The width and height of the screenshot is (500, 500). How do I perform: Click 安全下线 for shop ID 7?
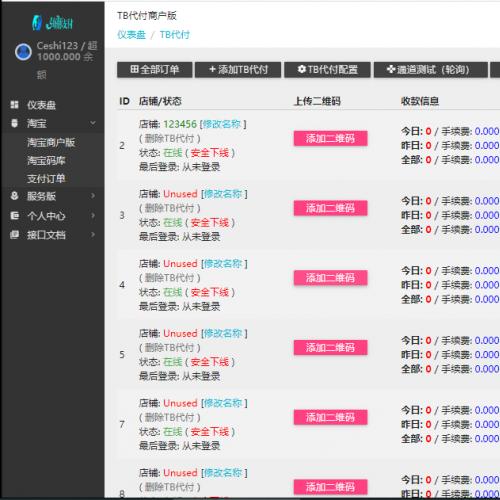[210, 432]
